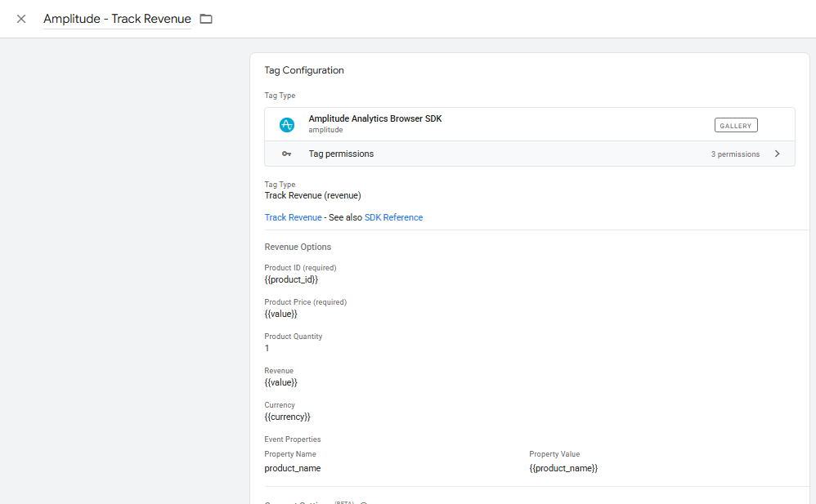This screenshot has height=504, width=816.
Task: Click the {{value}} under Product Price
Action: tap(280, 314)
